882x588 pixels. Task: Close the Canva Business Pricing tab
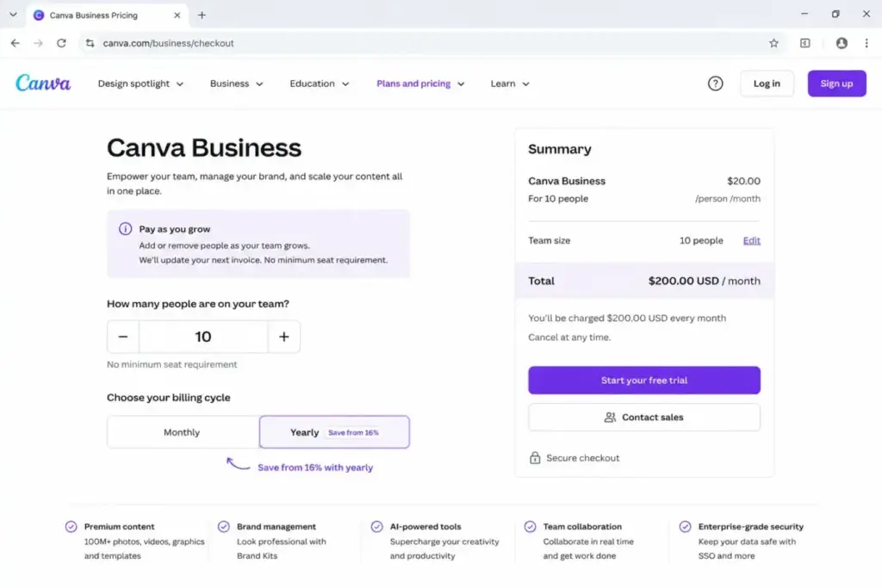(177, 15)
